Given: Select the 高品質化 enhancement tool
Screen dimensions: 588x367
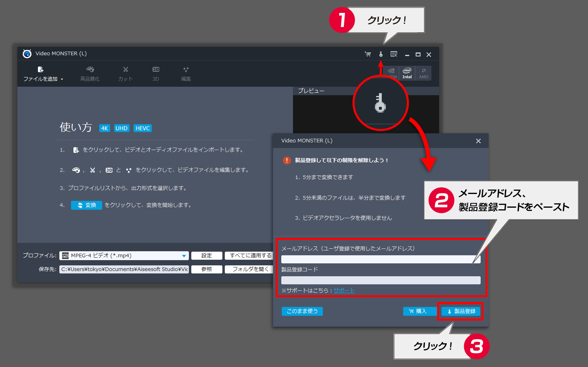Looking at the screenshot, I should coord(90,73).
